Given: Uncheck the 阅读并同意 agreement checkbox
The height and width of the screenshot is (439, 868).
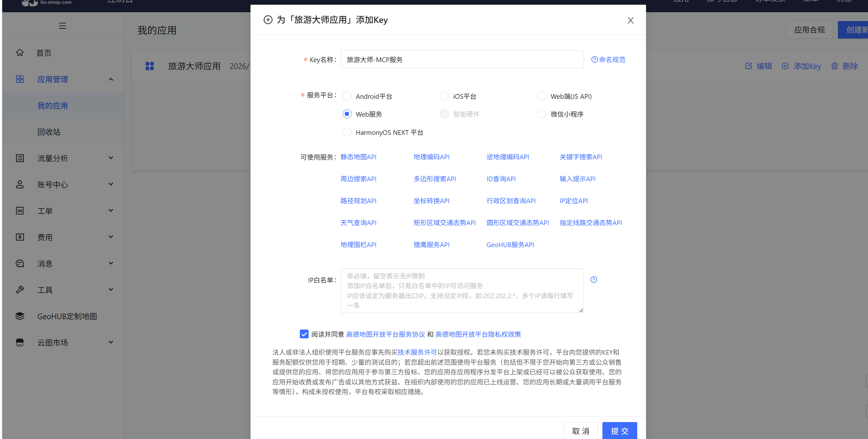Looking at the screenshot, I should coord(304,334).
